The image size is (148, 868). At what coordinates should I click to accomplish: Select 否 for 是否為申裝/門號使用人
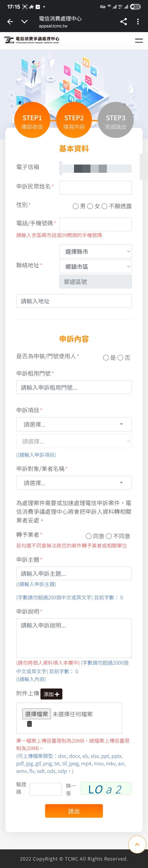(x=120, y=358)
